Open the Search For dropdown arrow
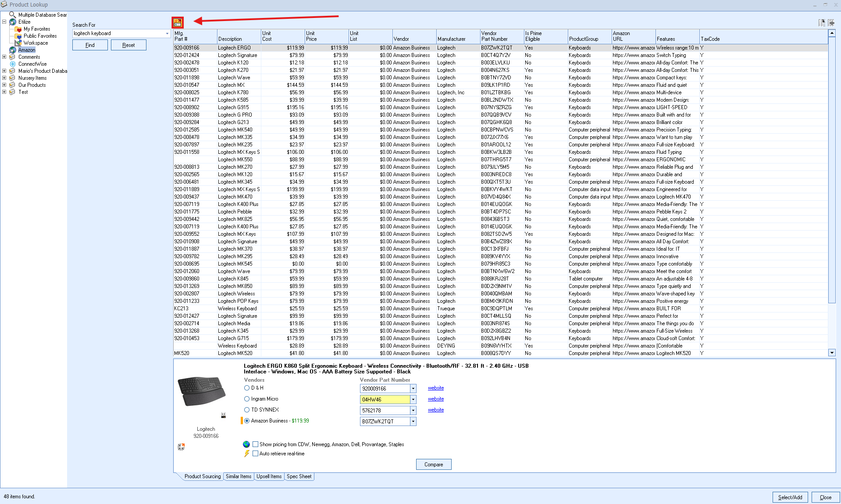Viewport: 841px width, 504px height. (x=167, y=34)
